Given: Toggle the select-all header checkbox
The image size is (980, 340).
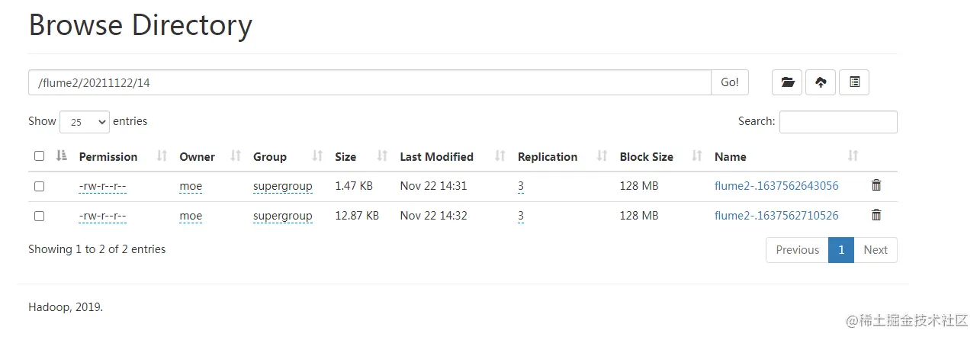Looking at the screenshot, I should coord(40,156).
